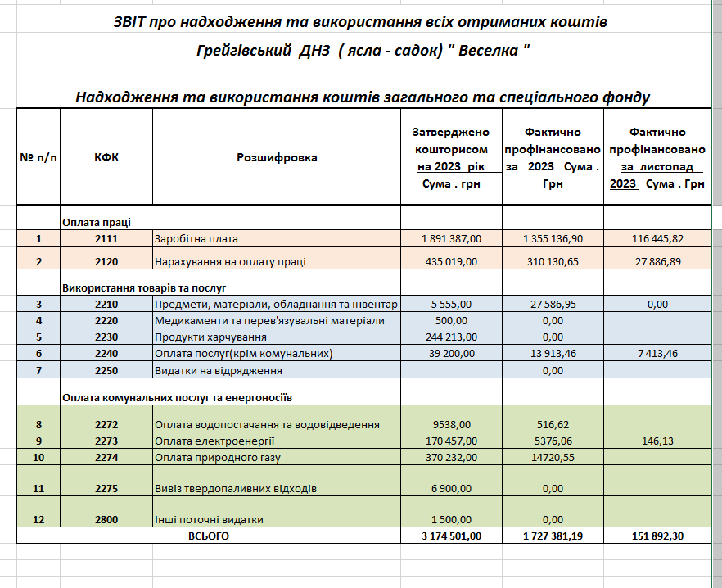722x588 pixels.
Task: Select 'Оплата водопостачання та водовідведення' cell
Action: (x=277, y=418)
